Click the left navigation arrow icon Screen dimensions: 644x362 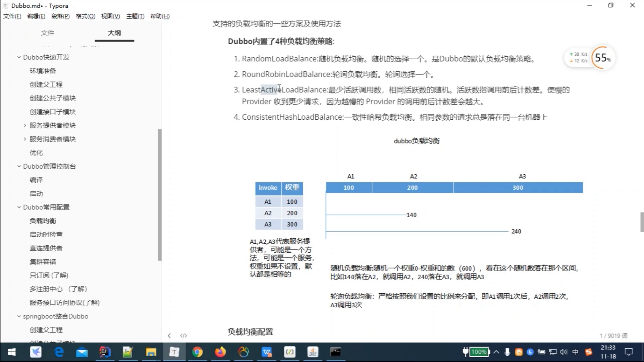169,335
